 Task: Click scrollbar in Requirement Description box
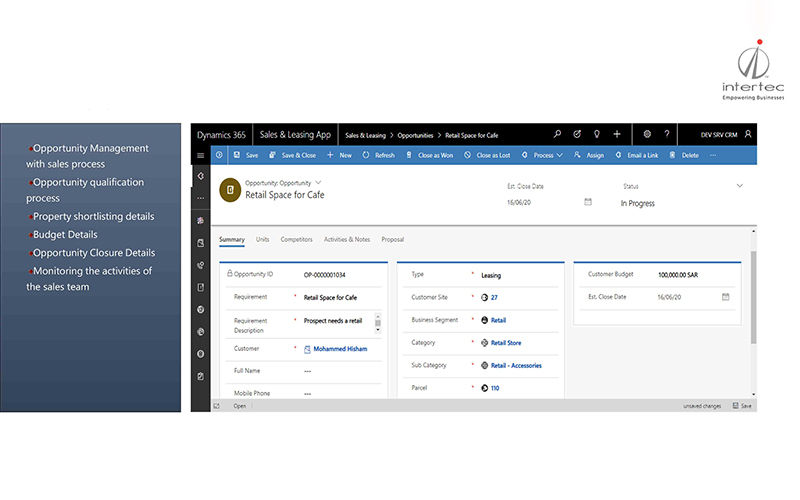pos(378,323)
